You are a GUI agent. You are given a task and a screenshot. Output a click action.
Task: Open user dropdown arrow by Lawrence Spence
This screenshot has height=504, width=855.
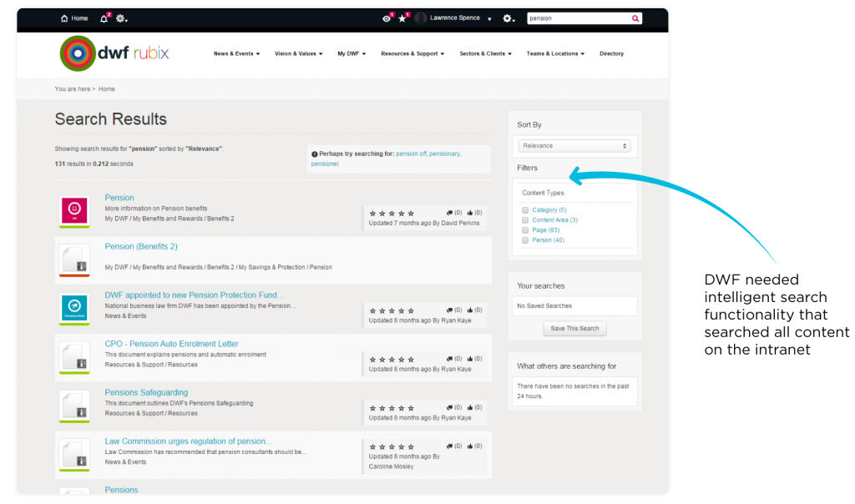[x=489, y=19]
